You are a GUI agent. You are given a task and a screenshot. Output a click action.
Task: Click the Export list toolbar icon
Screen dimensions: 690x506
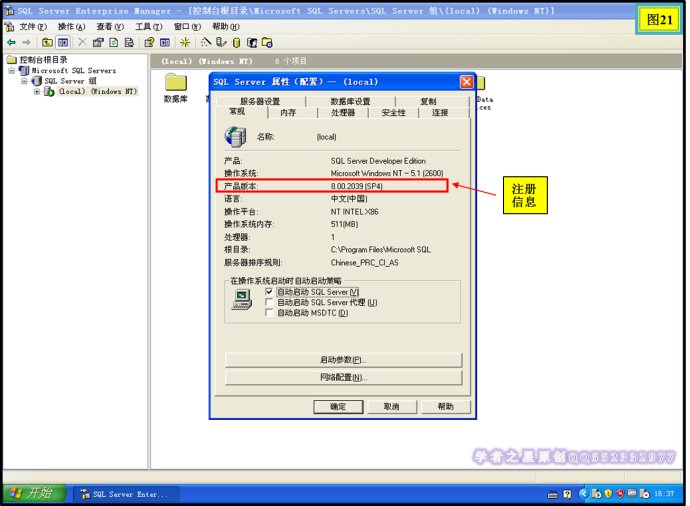point(129,43)
